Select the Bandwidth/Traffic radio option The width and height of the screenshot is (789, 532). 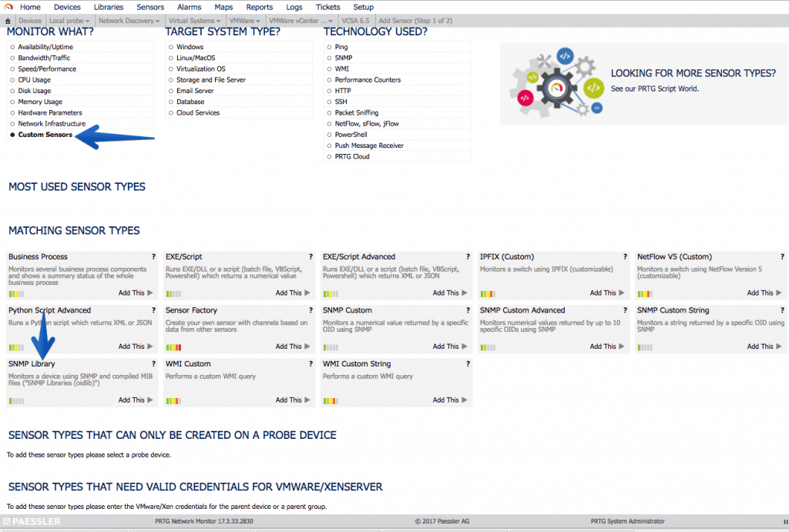12,58
